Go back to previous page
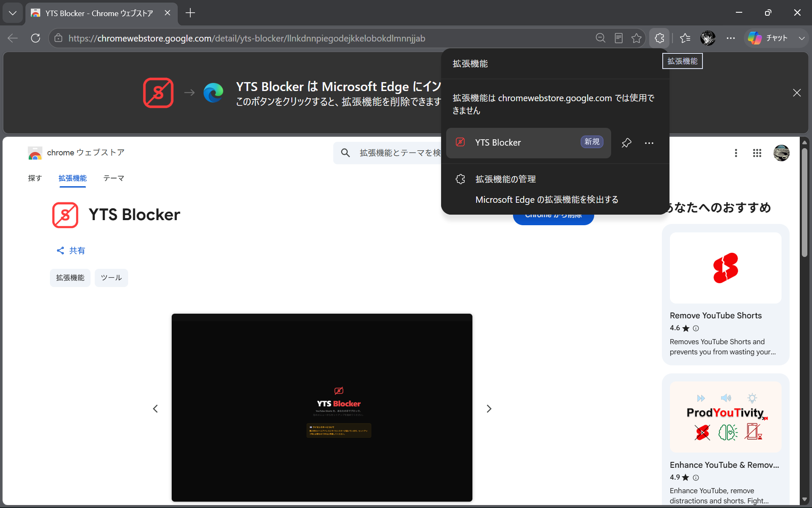812x508 pixels. tap(13, 38)
